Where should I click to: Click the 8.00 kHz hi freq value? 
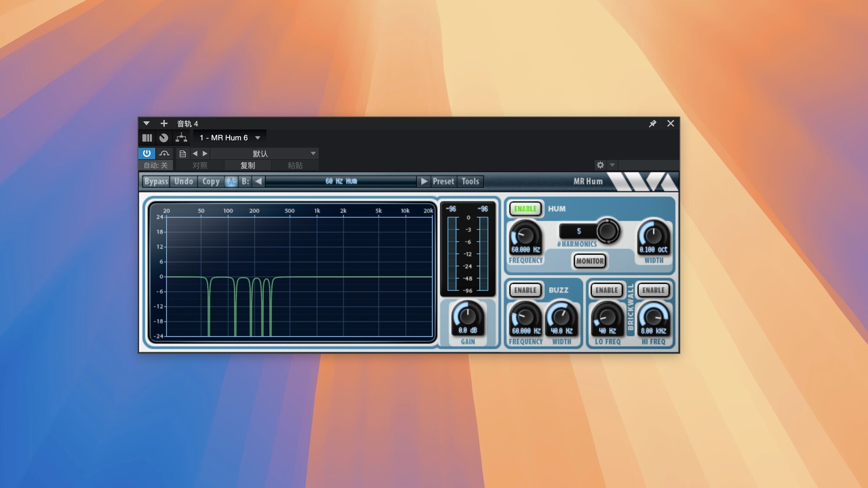coord(654,331)
